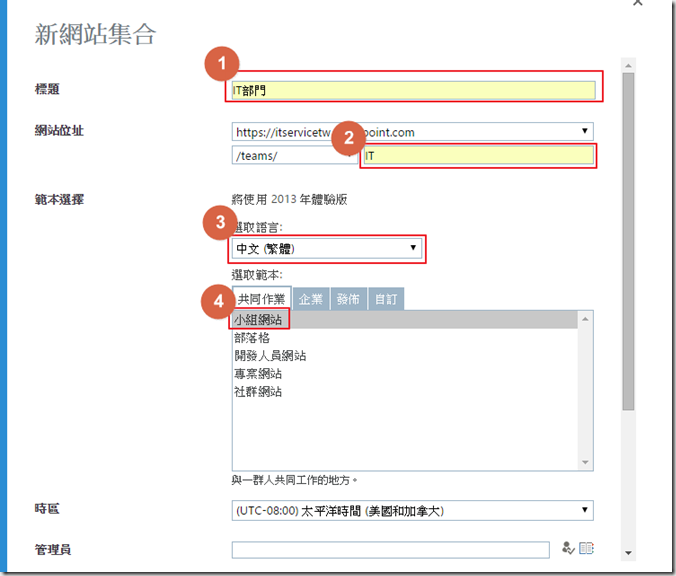
Task: Click the 標題 title input field
Action: click(412, 91)
